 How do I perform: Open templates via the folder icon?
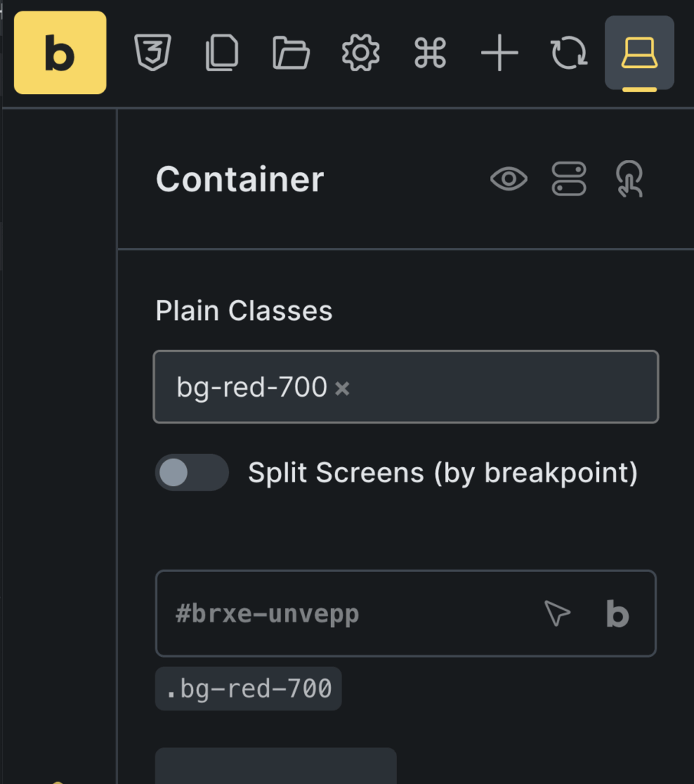290,53
